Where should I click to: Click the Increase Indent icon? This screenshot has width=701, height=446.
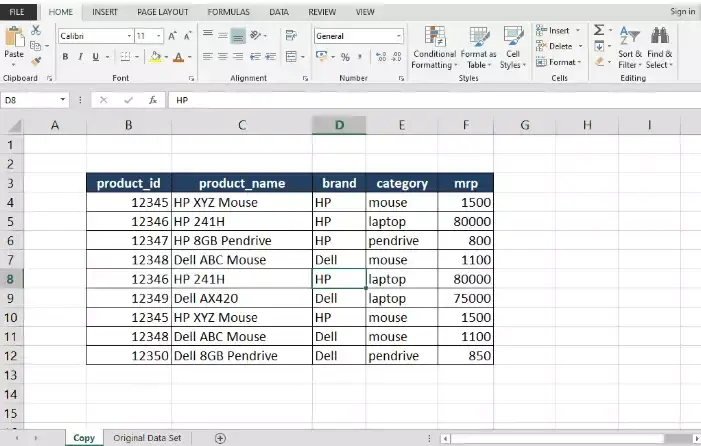tap(270, 57)
